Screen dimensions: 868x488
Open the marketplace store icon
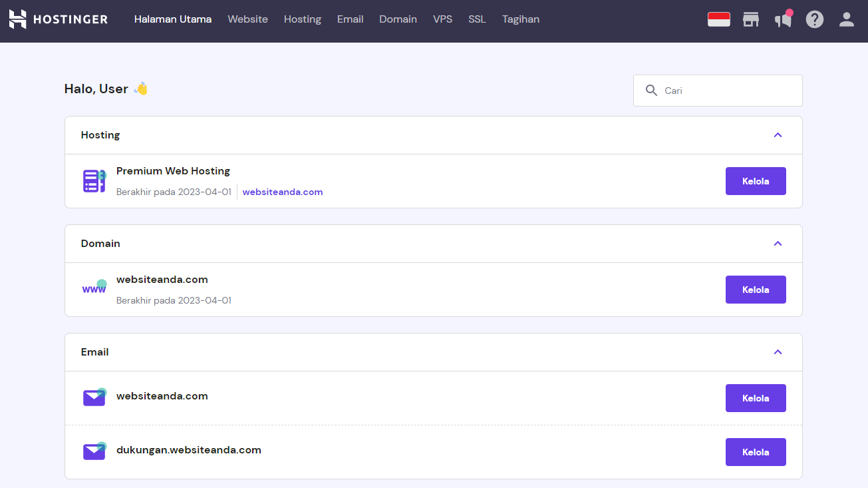[x=751, y=19]
